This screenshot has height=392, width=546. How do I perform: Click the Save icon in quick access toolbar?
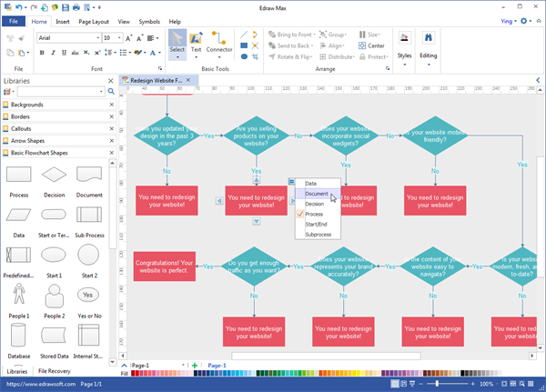[x=66, y=7]
